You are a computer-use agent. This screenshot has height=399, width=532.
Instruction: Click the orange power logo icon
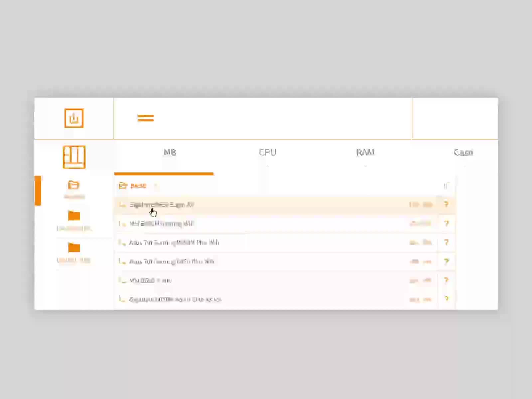[74, 118]
